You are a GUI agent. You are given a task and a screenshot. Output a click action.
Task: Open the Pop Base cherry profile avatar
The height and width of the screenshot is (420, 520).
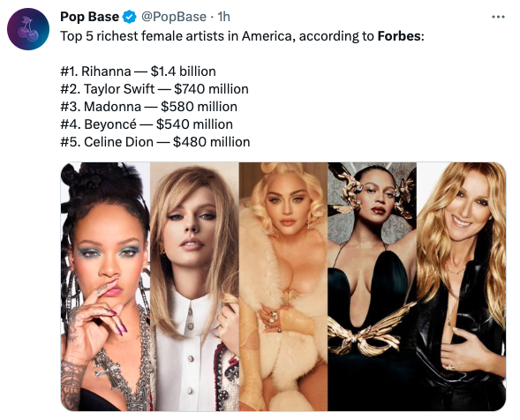click(28, 29)
